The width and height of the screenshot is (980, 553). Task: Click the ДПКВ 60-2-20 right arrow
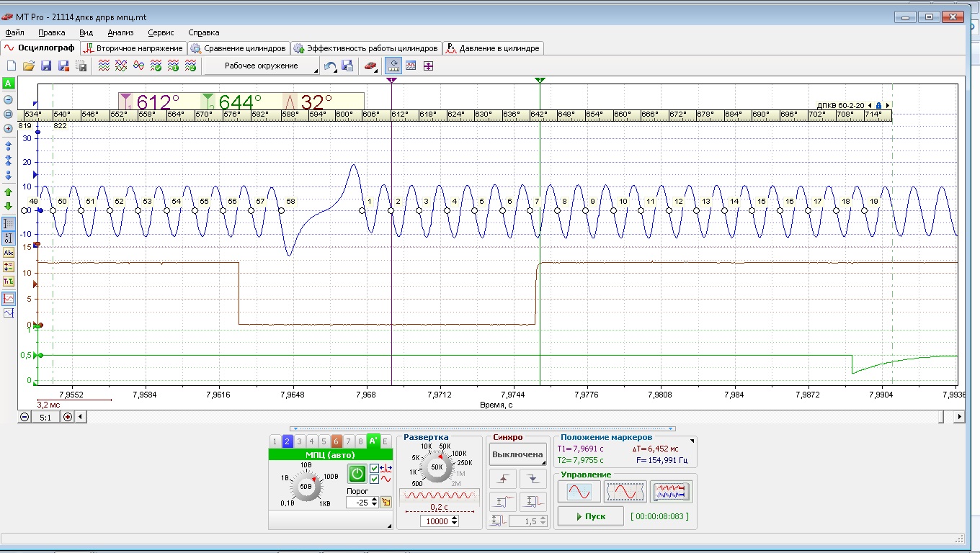pos(888,105)
